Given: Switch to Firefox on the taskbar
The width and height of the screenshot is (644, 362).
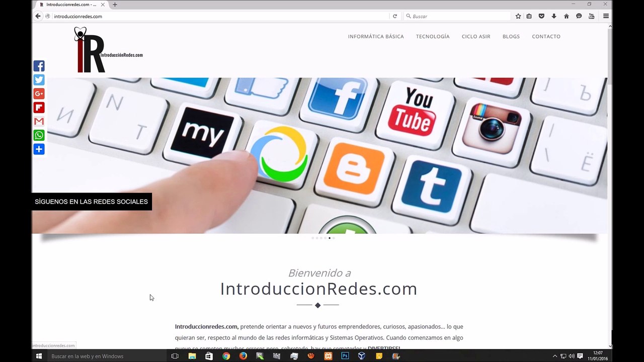Looking at the screenshot, I should click(x=243, y=356).
